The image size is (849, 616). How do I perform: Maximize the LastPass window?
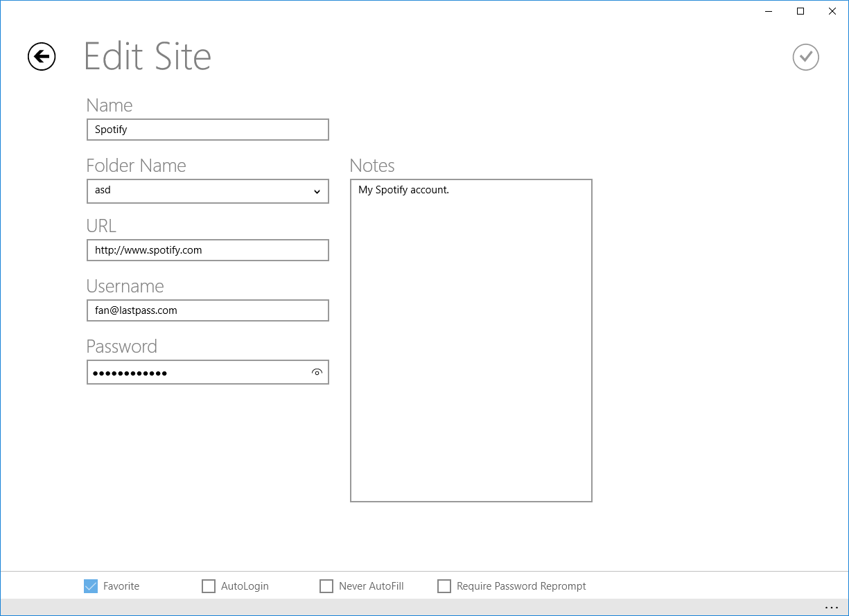(x=800, y=11)
